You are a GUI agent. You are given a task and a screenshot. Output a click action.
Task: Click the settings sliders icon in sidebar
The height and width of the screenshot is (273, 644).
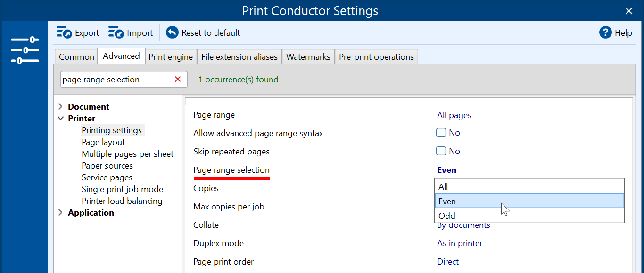pyautogui.click(x=25, y=50)
